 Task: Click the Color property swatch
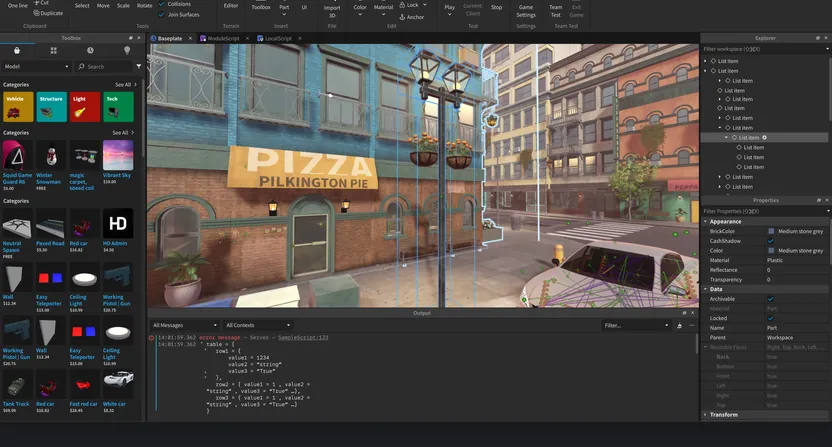click(771, 251)
